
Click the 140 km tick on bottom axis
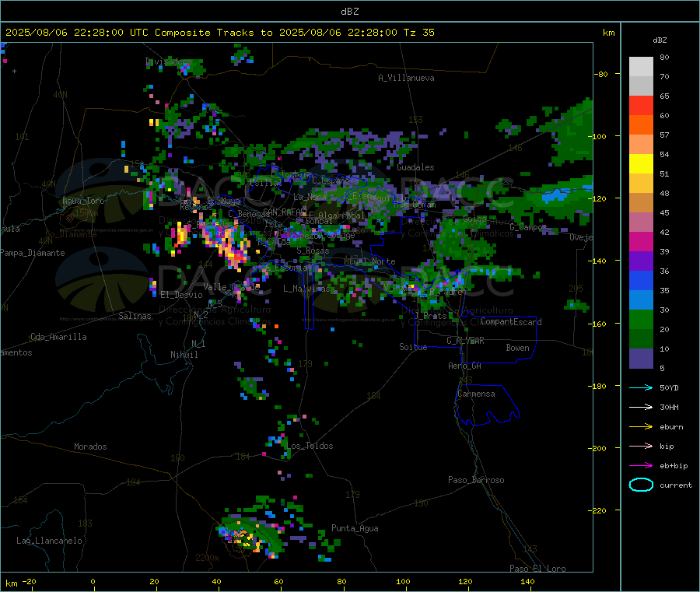click(x=527, y=581)
